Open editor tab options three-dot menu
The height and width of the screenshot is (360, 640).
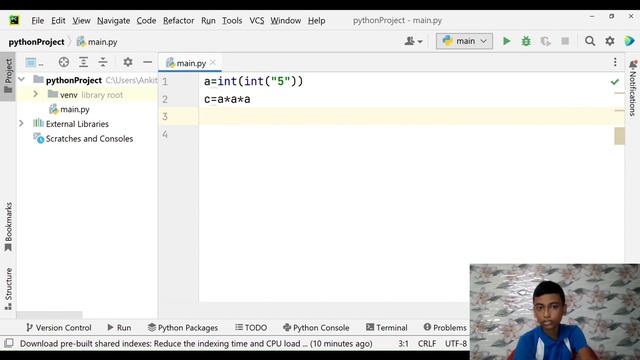click(x=615, y=62)
